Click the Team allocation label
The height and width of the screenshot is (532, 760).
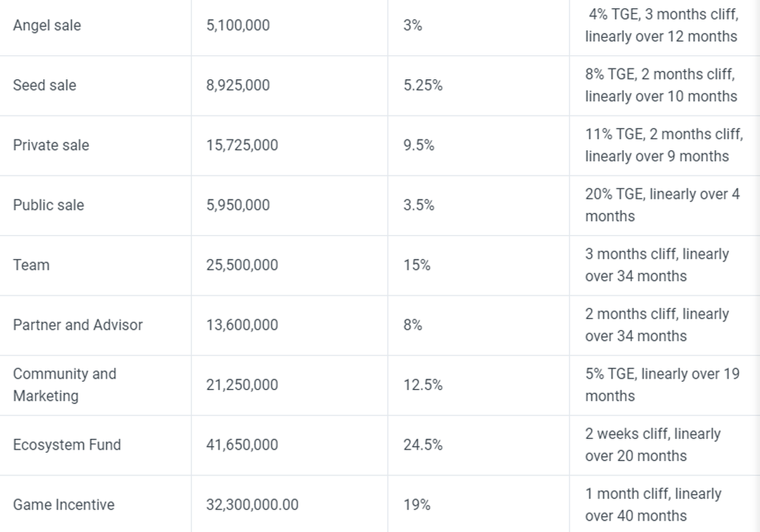pyautogui.click(x=31, y=265)
